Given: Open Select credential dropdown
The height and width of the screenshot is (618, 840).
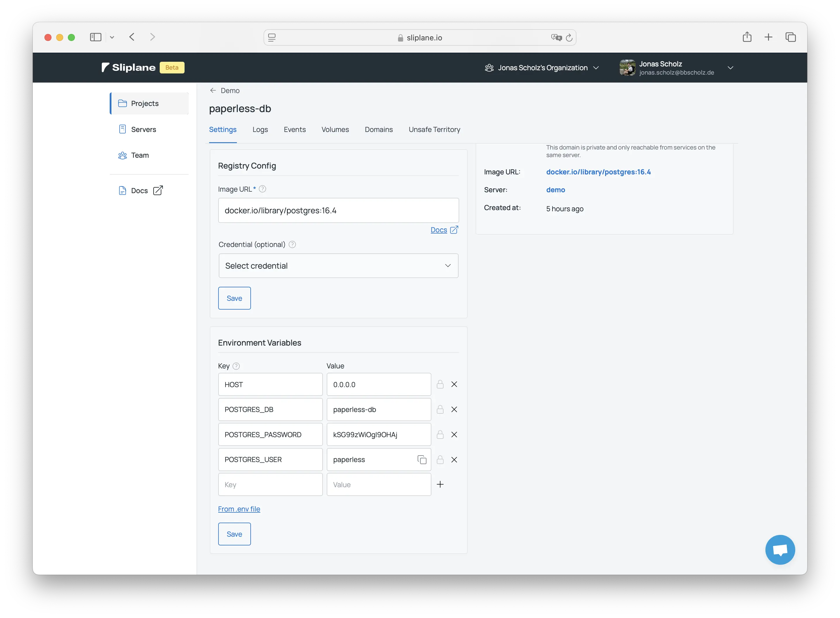Looking at the screenshot, I should pos(338,266).
